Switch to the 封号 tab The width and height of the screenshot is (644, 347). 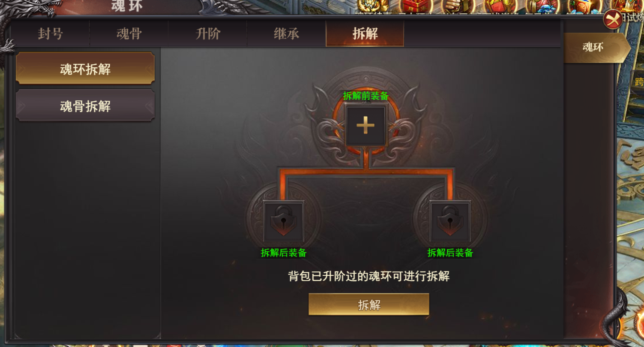point(51,33)
